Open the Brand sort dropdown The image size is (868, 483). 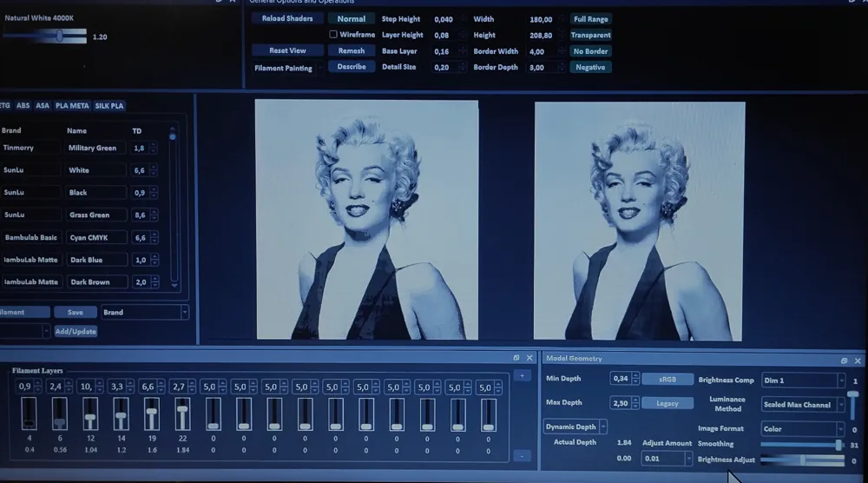point(144,313)
